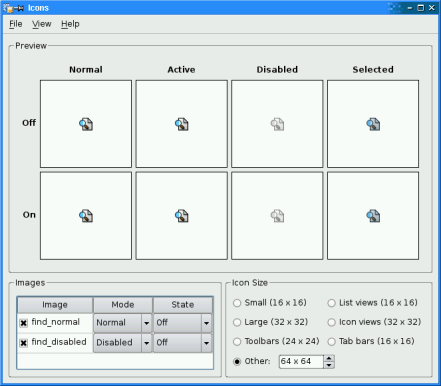This screenshot has height=386, width=441.
Task: Click the Normal On preview icon
Action: [86, 216]
